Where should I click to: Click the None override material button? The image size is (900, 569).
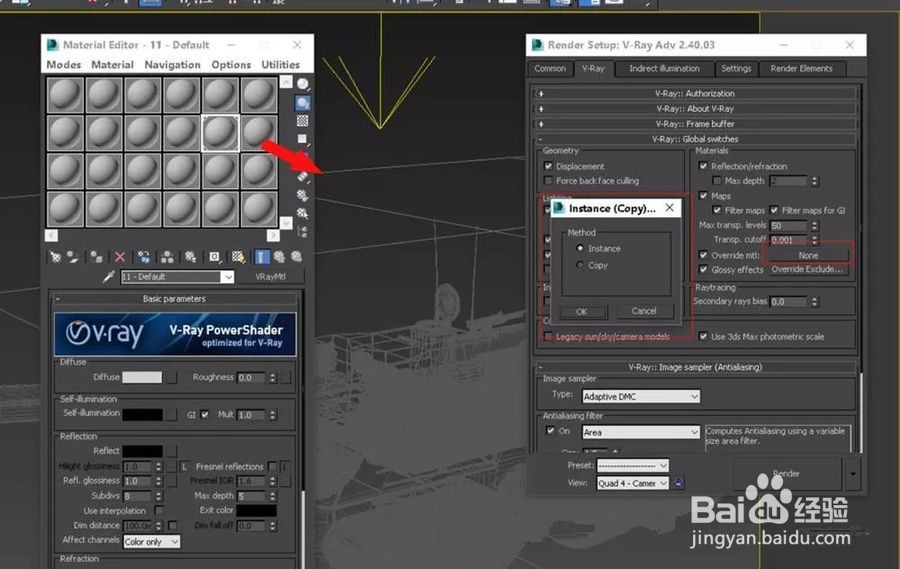pyautogui.click(x=808, y=256)
